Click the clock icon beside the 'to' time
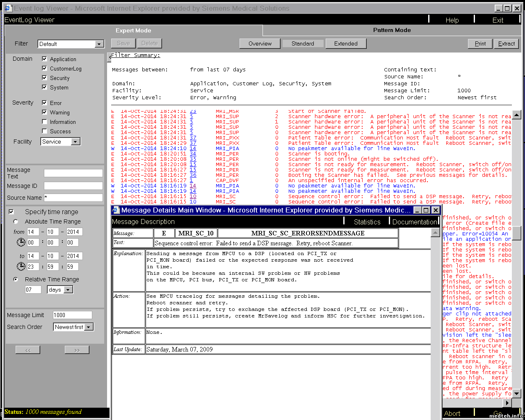 21,267
